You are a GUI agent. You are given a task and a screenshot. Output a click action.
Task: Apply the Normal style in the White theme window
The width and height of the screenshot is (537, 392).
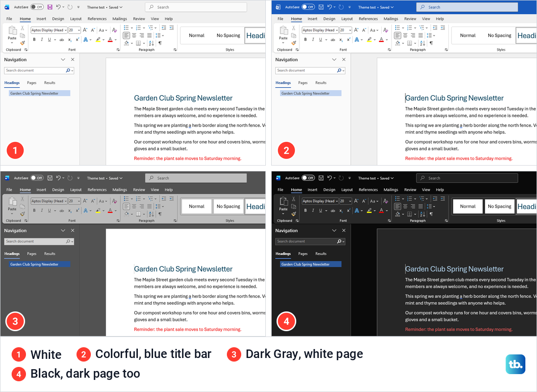pyautogui.click(x=196, y=35)
